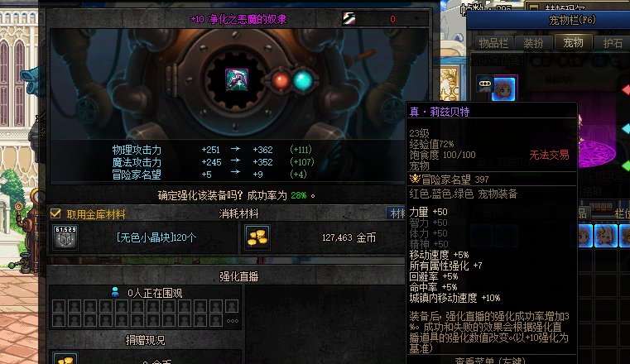Select the blonde pet thumbnail in the inventory row
Viewport: 630px width, 364px height.
click(605, 236)
